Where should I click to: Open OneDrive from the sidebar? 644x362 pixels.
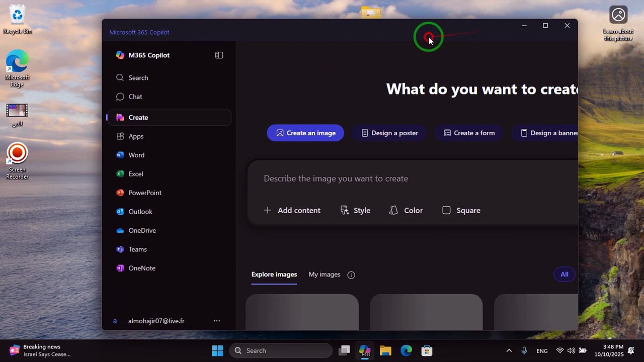tap(169, 230)
